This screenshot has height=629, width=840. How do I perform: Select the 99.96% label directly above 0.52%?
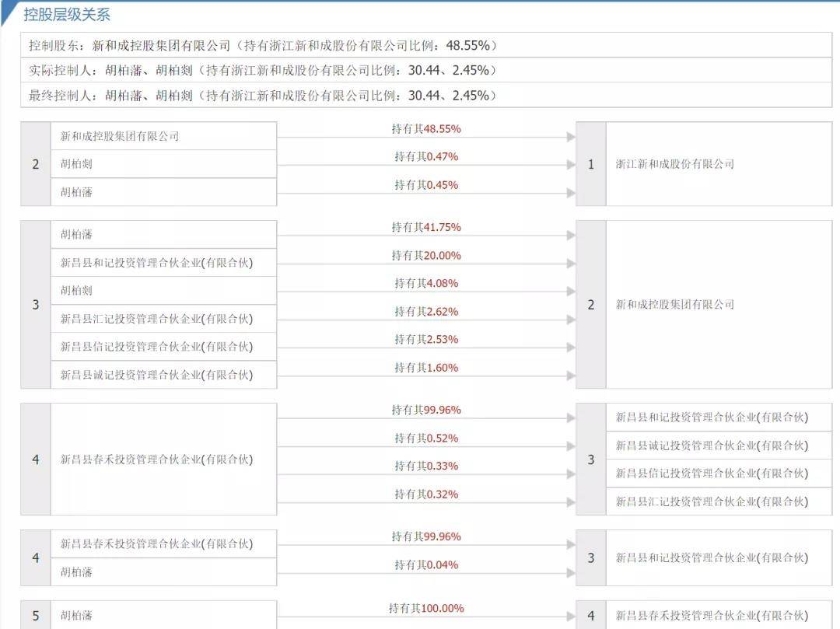click(x=426, y=410)
